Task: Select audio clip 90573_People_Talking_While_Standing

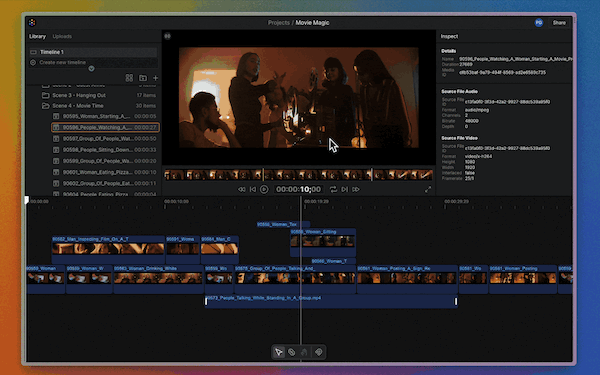Action: tap(331, 301)
